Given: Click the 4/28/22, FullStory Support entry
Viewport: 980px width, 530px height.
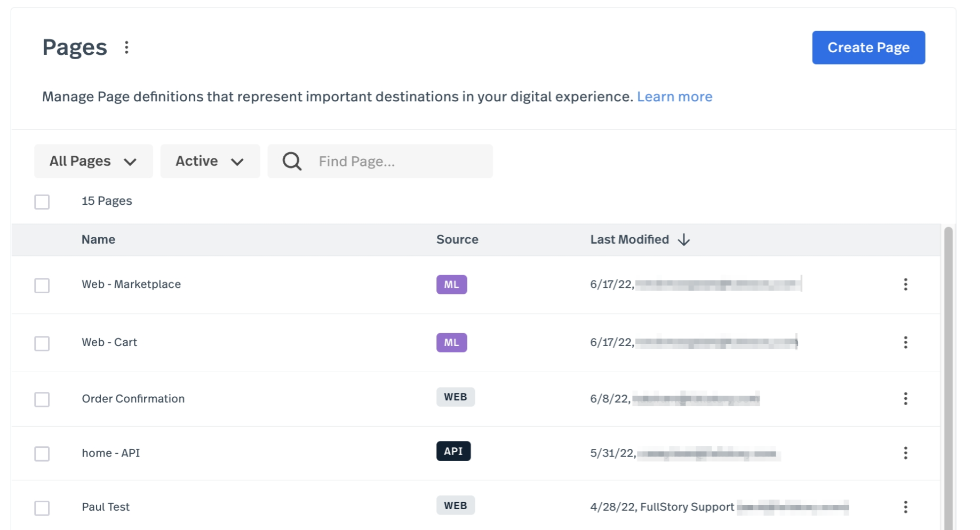Looking at the screenshot, I should (x=662, y=507).
